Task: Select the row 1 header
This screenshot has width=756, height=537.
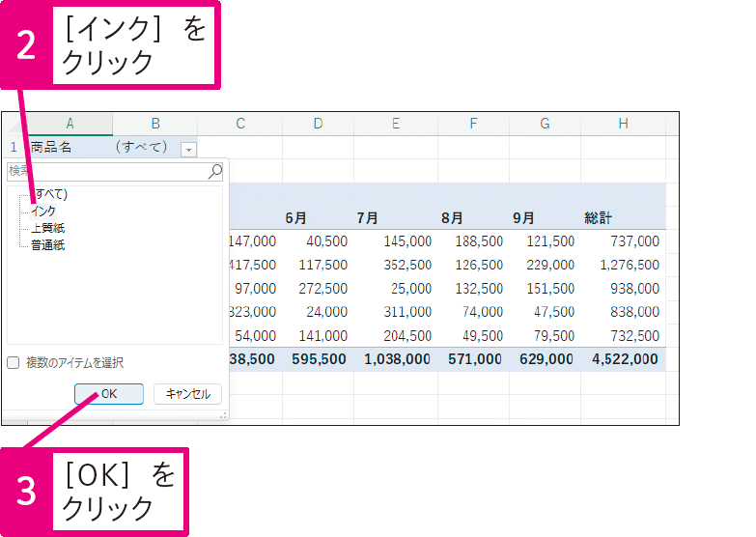Action: (x=14, y=148)
